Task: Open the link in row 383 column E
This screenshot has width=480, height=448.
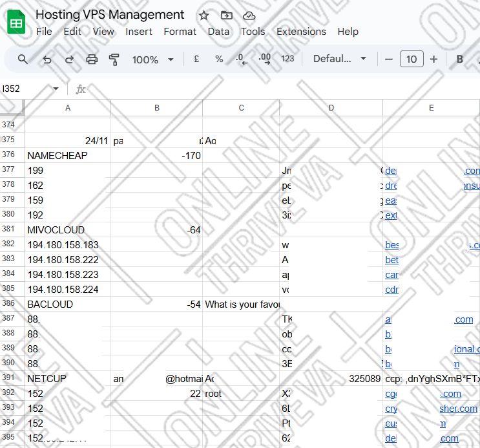Action: [x=391, y=260]
